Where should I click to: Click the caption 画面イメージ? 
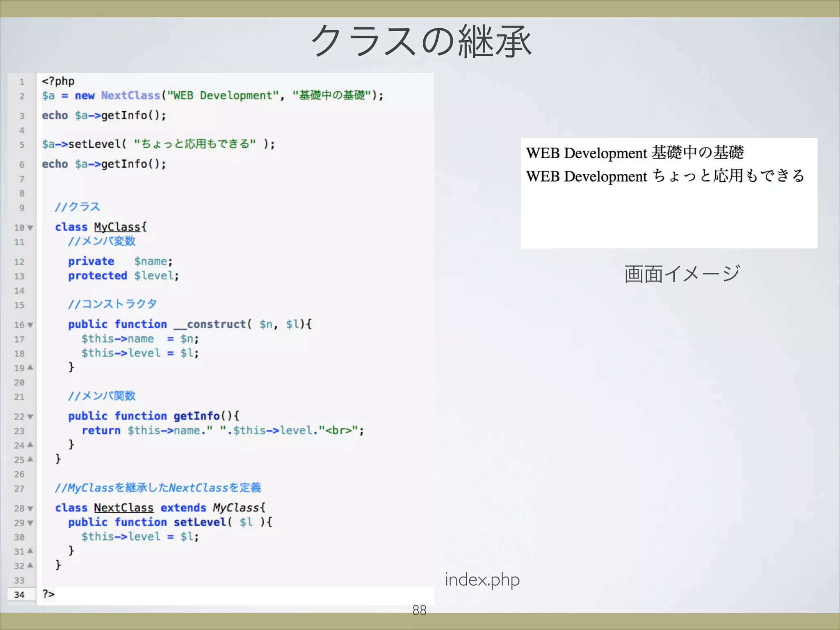click(x=682, y=274)
